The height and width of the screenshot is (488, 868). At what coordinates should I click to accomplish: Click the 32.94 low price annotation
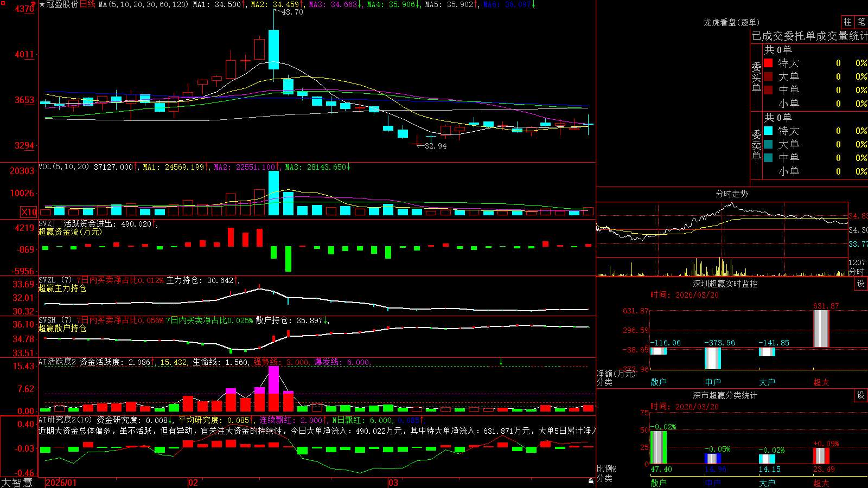pyautogui.click(x=436, y=146)
